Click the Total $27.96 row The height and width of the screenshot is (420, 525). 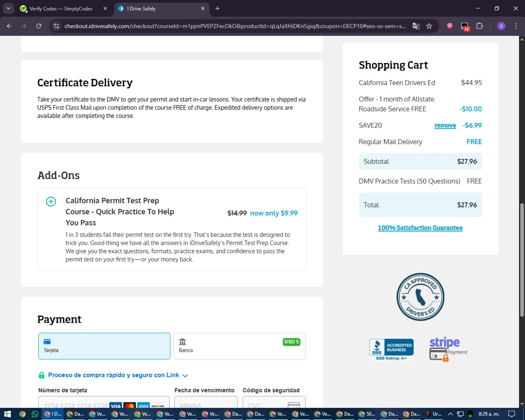click(x=420, y=205)
